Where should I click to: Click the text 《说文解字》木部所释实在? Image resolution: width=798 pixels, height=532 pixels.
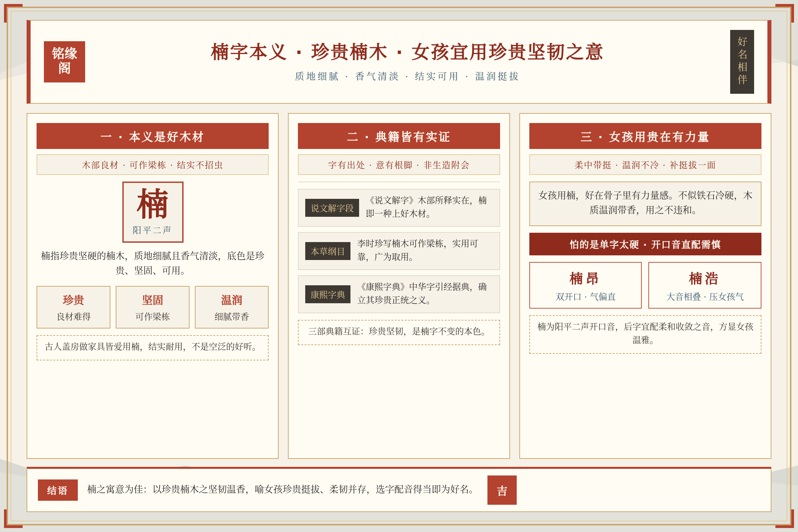(x=427, y=207)
